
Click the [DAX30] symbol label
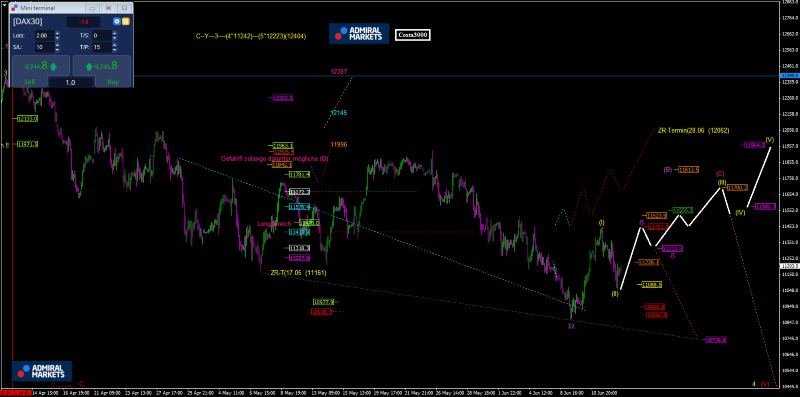coord(28,21)
